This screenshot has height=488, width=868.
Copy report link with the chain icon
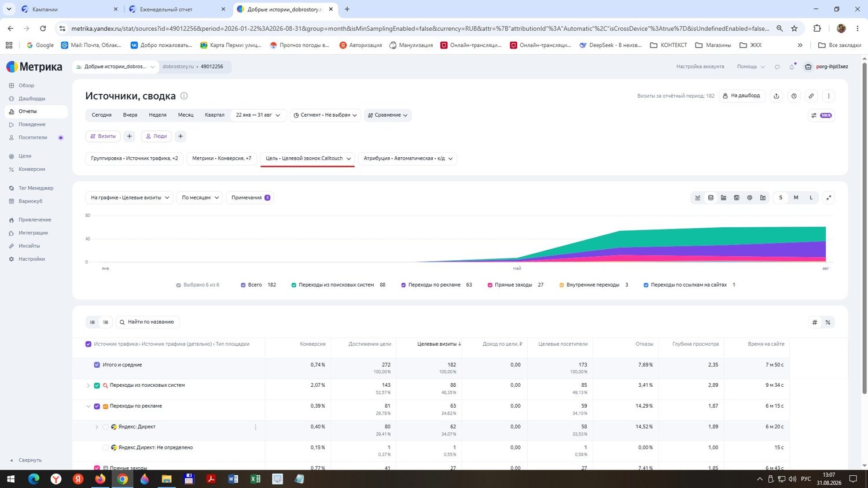(x=811, y=96)
